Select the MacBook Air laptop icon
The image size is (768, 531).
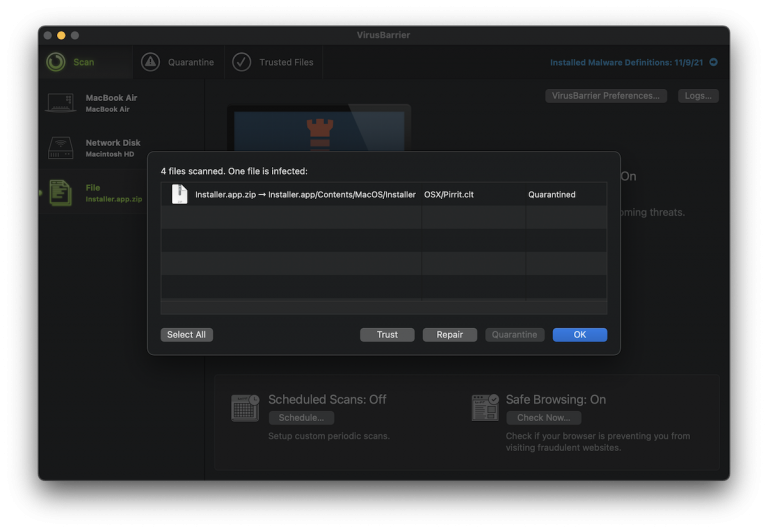[61, 103]
